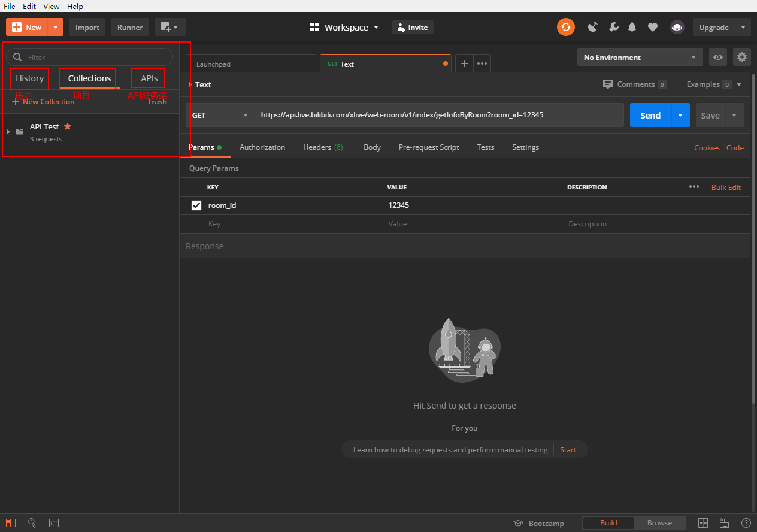Screen dimensions: 757x532
Task: Open the Headers request tab
Action: click(x=323, y=147)
